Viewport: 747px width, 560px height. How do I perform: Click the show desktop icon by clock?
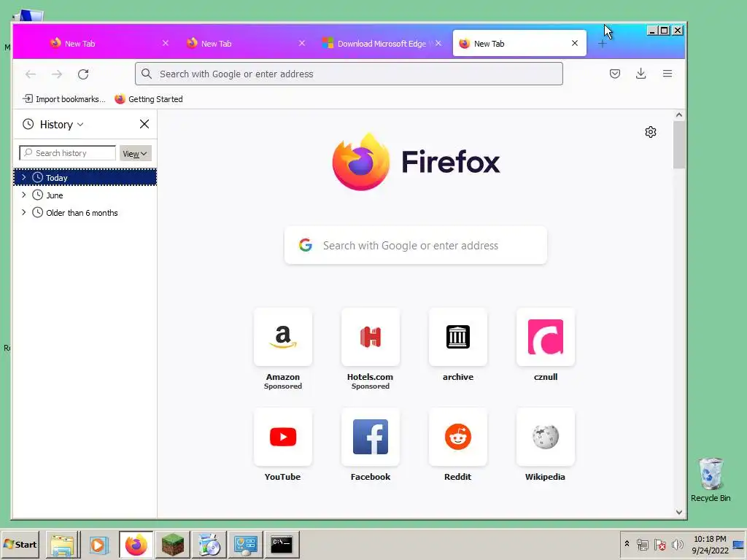tap(739, 544)
